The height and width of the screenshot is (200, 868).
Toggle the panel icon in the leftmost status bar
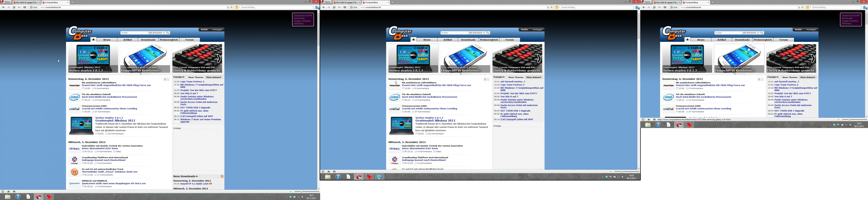(3, 192)
